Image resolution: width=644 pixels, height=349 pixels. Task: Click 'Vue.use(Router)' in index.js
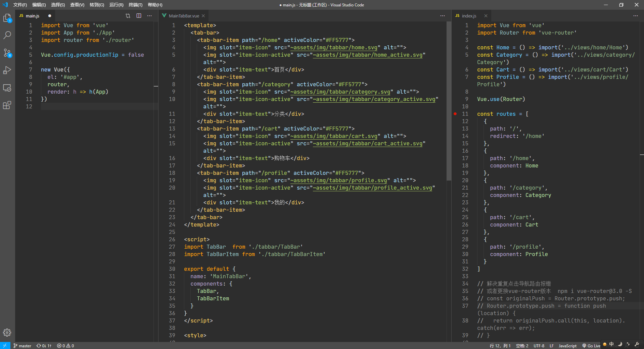[x=501, y=99]
